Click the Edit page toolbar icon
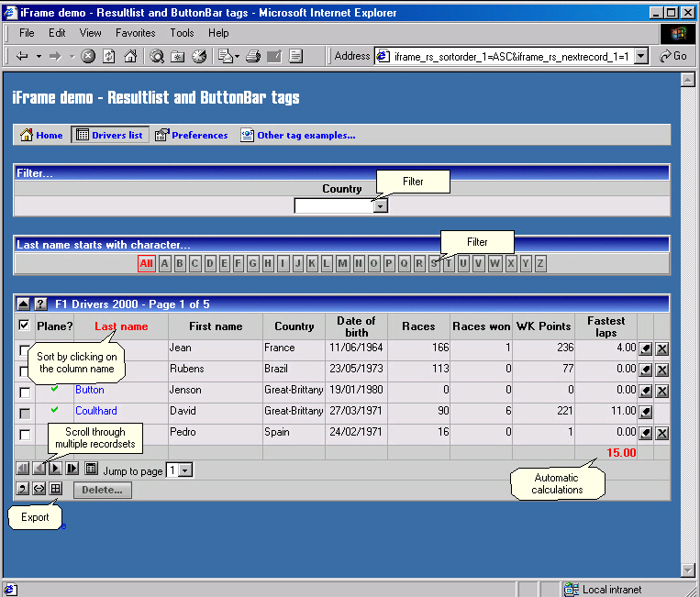The image size is (700, 597). pos(274,56)
